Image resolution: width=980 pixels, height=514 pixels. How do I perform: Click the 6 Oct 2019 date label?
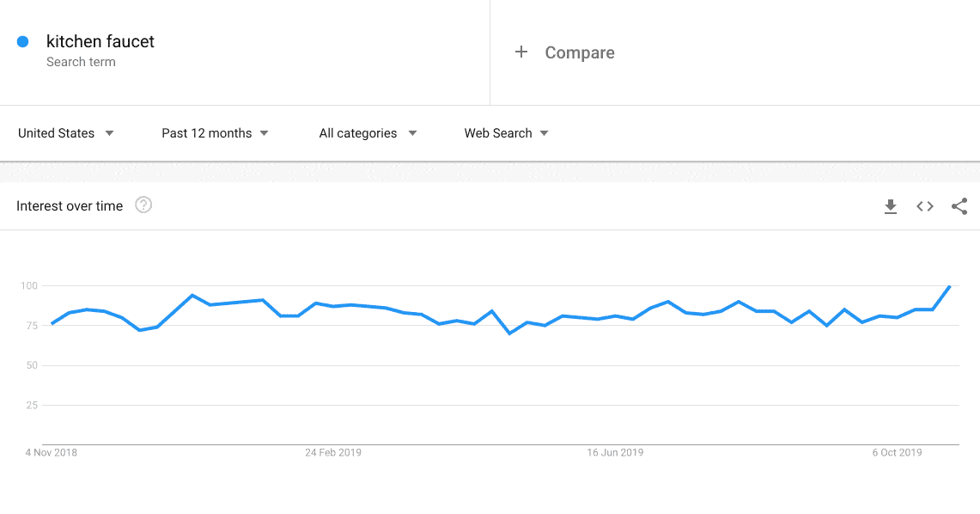(897, 452)
